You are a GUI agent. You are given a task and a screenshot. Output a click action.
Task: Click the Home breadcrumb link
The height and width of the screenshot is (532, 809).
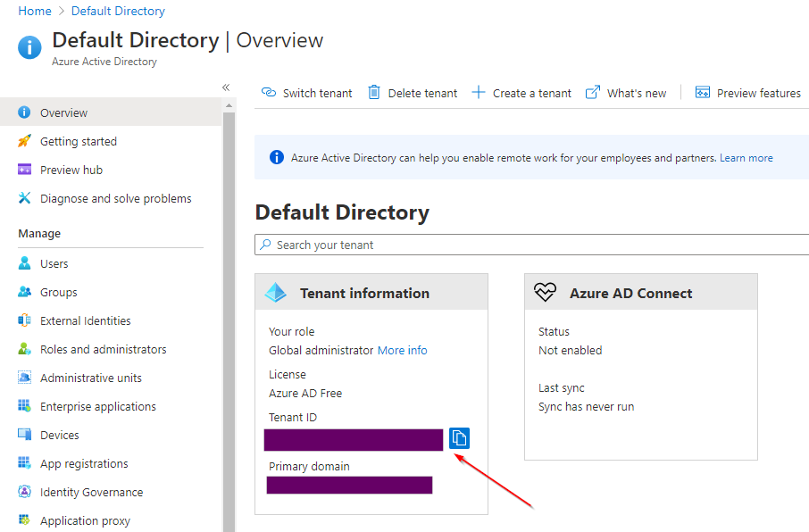point(35,11)
